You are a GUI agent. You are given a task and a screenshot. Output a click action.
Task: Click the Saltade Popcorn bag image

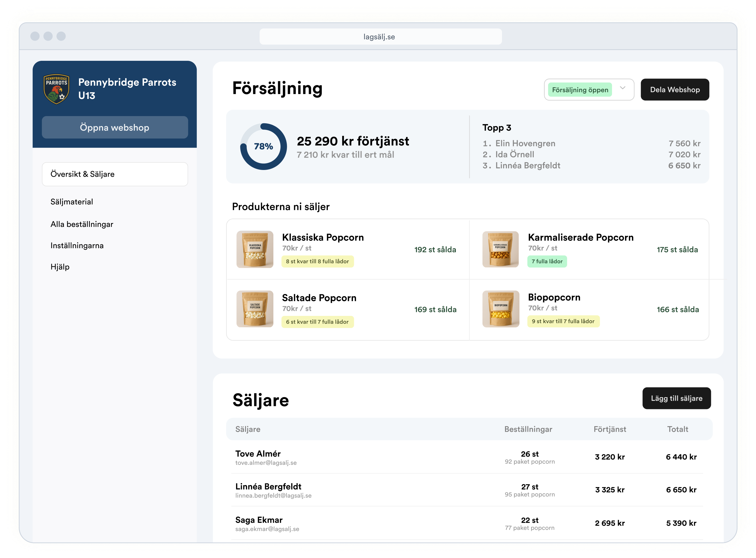click(255, 309)
